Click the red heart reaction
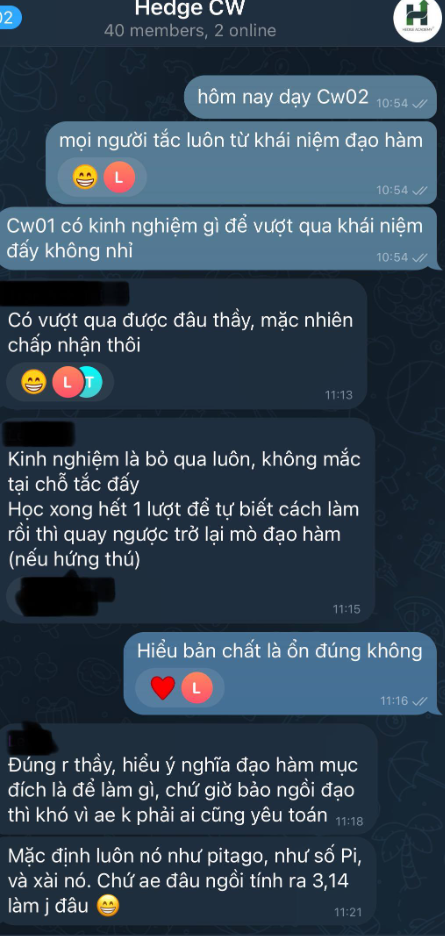Screen dimensions: 445x936 [x=162, y=688]
